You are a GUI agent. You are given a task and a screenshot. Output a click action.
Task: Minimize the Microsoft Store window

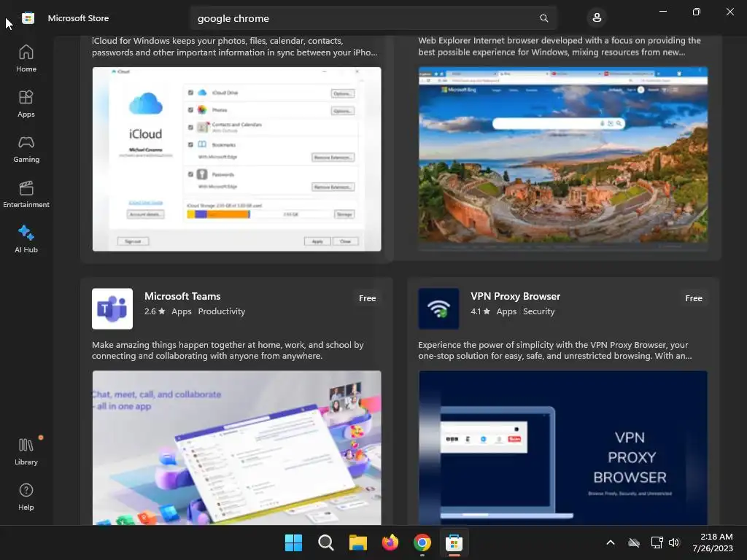(662, 12)
